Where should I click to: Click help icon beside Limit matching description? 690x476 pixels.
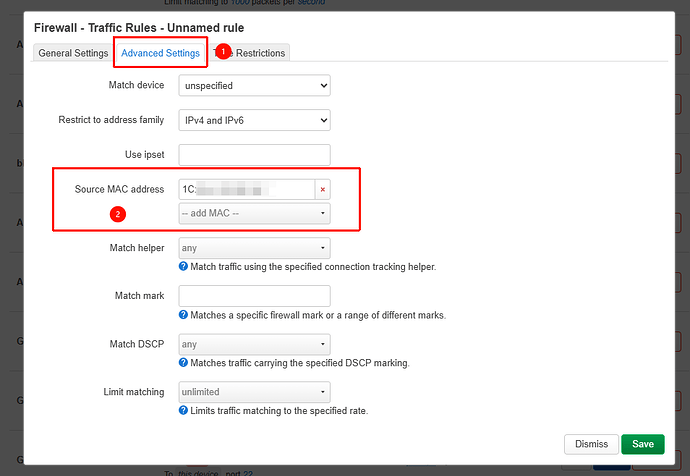coord(183,410)
